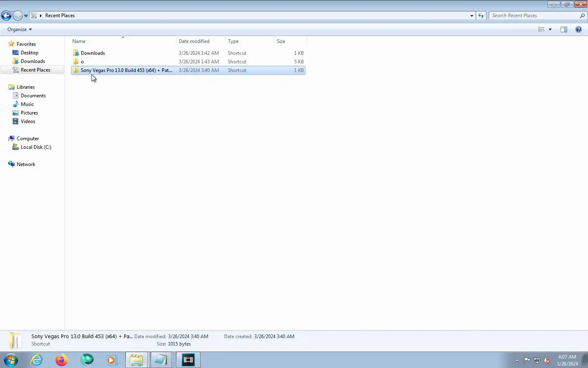Image resolution: width=588 pixels, height=368 pixels.
Task: Show hidden tray icons arrow
Action: 517,360
